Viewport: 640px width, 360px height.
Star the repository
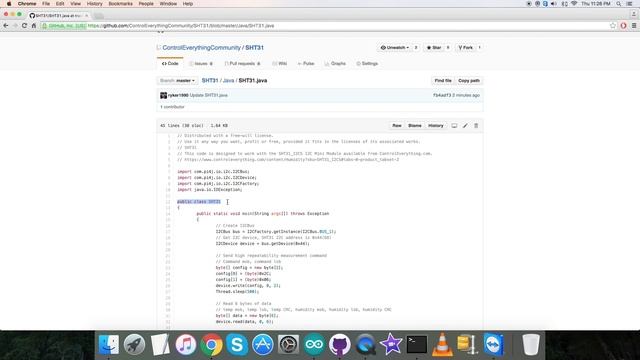[x=433, y=48]
